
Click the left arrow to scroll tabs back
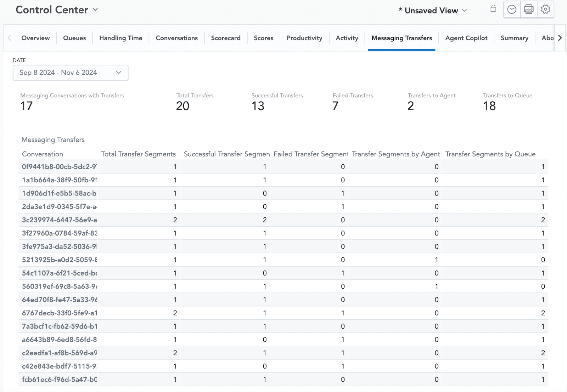9,38
